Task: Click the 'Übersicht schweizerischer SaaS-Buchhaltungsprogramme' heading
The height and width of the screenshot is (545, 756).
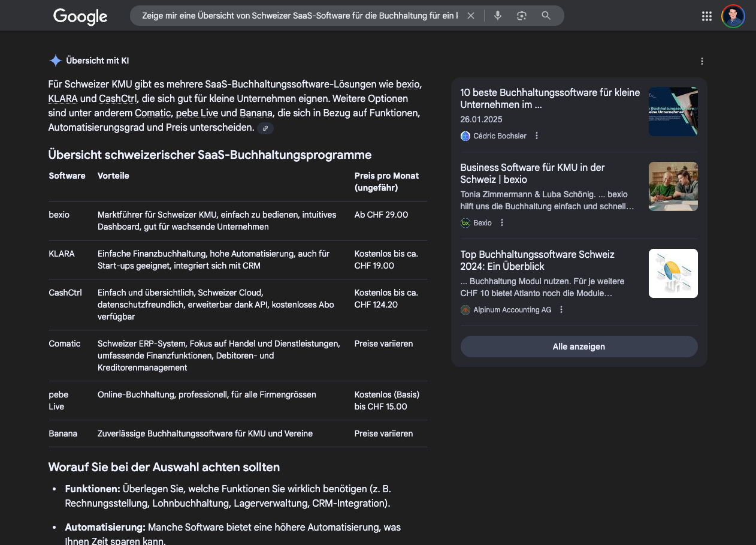Action: tap(210, 155)
